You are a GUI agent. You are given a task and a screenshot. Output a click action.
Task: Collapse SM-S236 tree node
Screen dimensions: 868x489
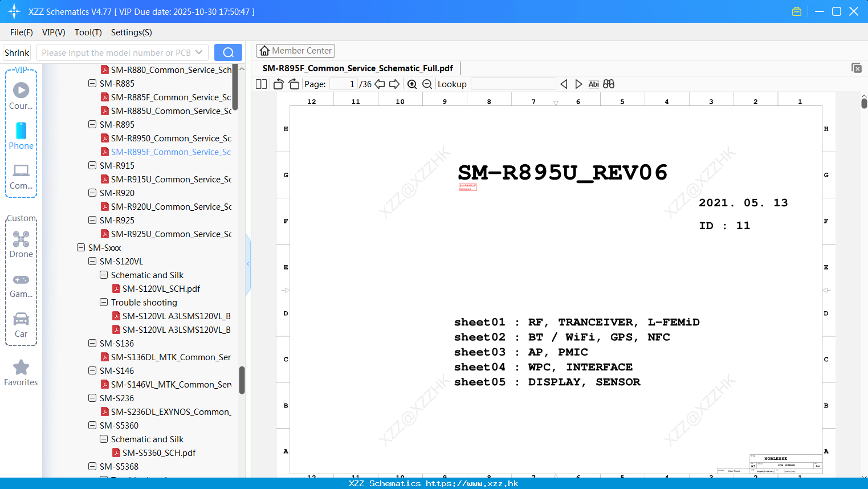92,398
